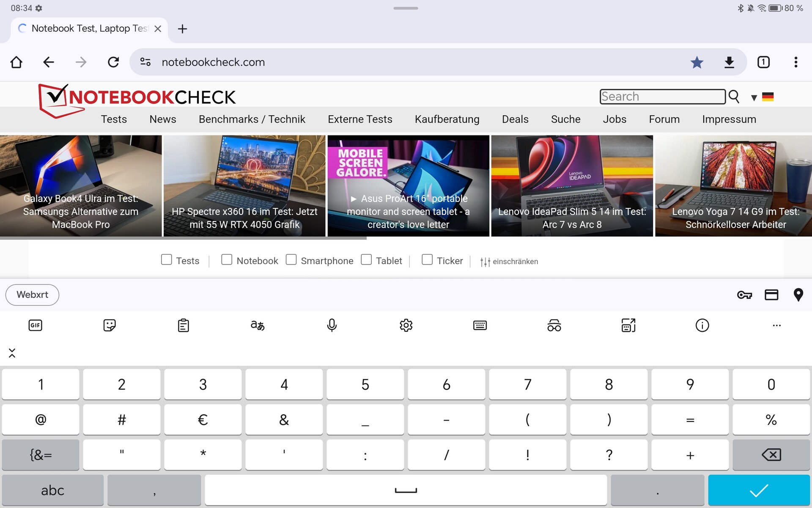Check the Notebook filter box
812x508 pixels.
coord(227,260)
